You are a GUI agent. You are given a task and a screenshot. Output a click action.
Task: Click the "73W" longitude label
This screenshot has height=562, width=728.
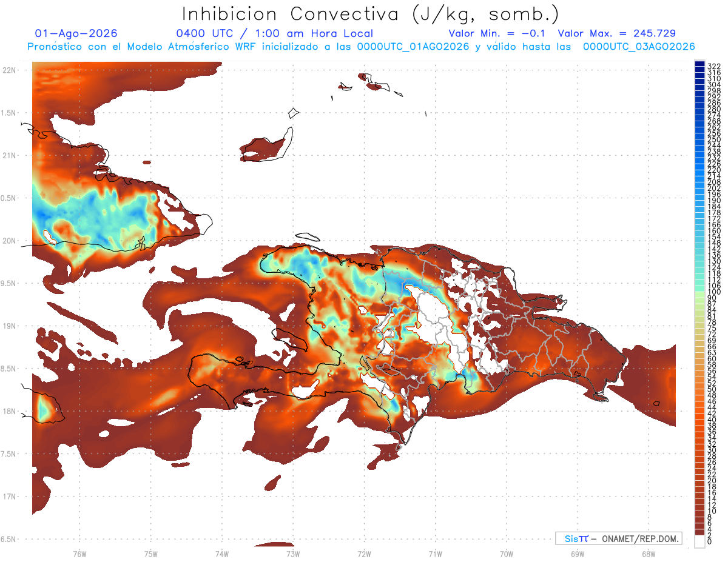(293, 554)
